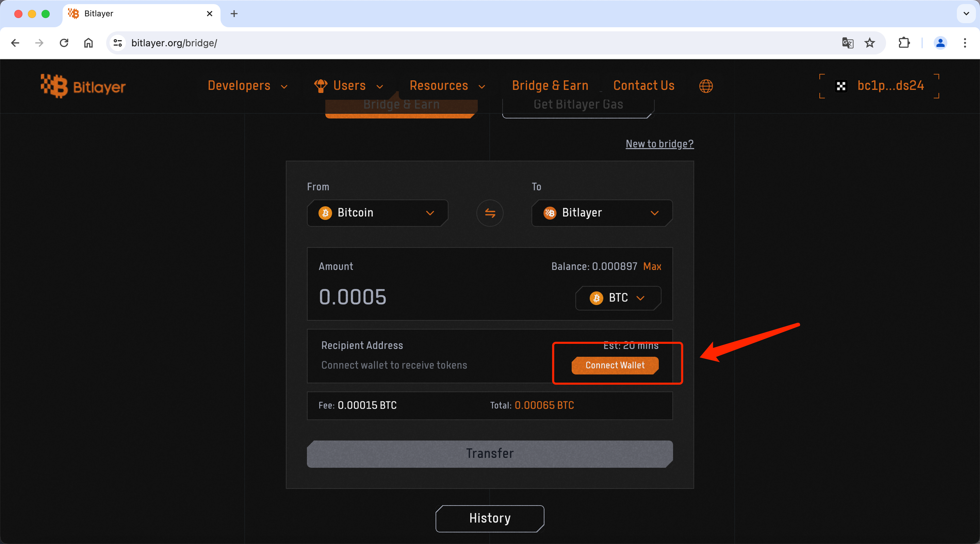Click the Chrome profile avatar icon
This screenshot has width=980, height=544.
click(940, 43)
